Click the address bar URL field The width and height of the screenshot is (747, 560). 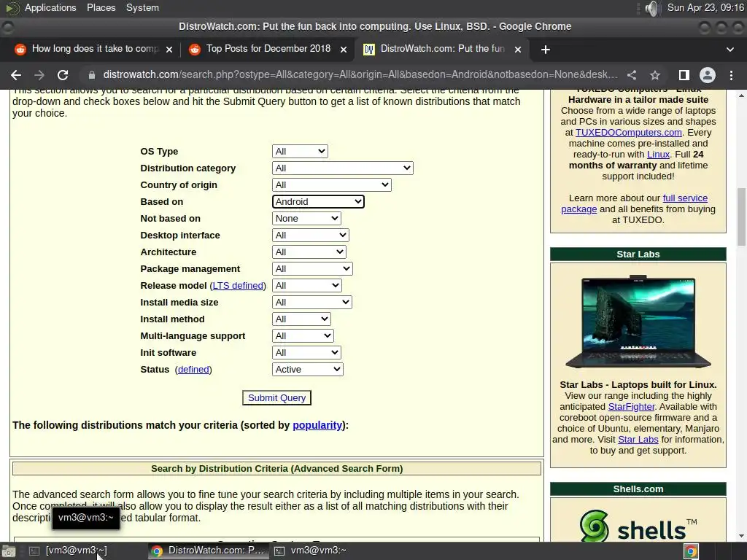[360, 75]
